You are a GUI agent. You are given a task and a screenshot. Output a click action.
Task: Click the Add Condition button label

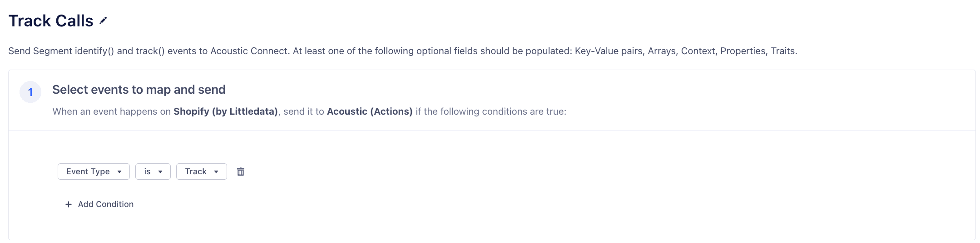coord(106,204)
